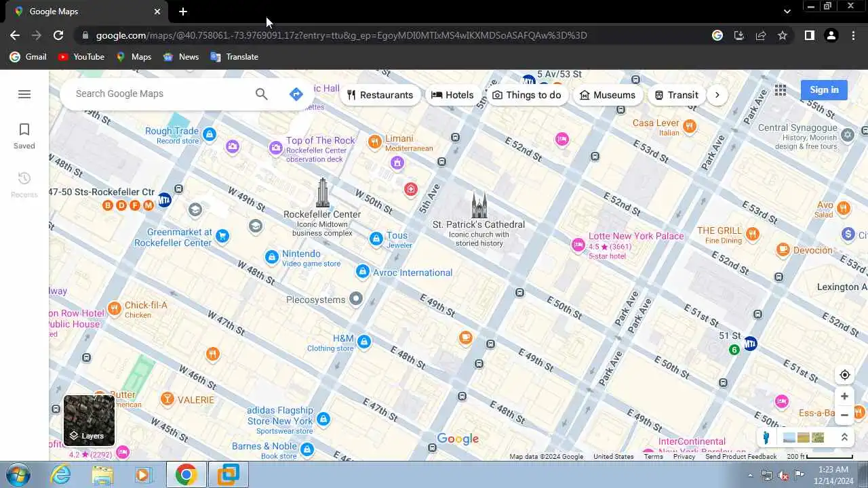Select the H&M clothing store pin

[x=364, y=342]
